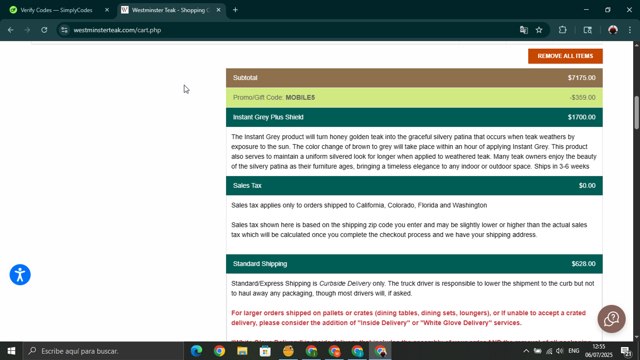Open File Explorer from the taskbar
The image size is (640, 360).
(242, 351)
